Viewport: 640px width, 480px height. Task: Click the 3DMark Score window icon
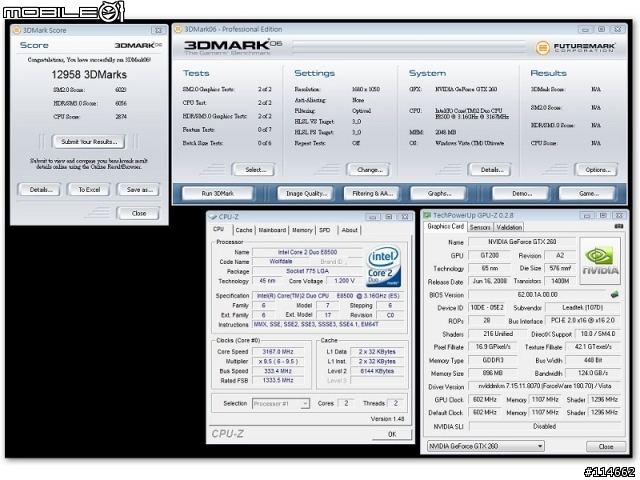point(16,30)
